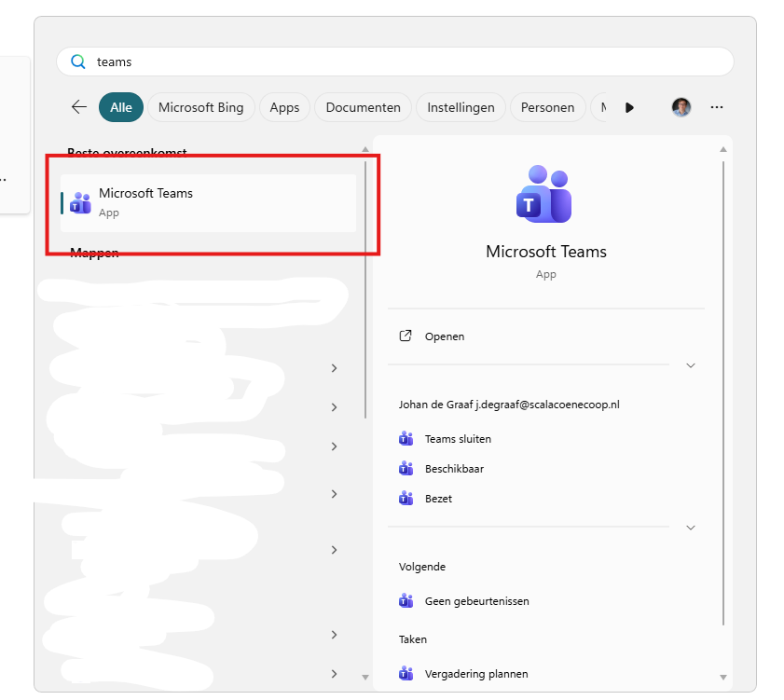Click the Teams icon beside Beschikbaar
The height and width of the screenshot is (700, 784).
click(406, 469)
